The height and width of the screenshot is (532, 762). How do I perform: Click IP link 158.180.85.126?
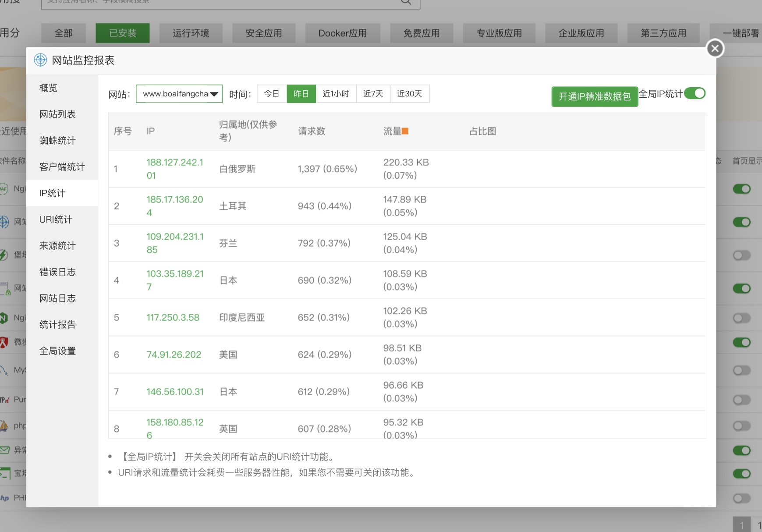(175, 429)
